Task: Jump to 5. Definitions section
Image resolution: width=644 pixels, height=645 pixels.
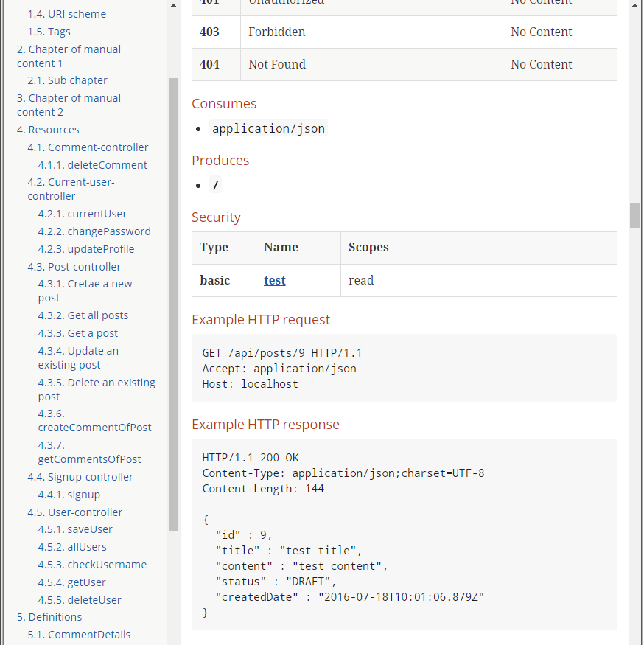Action: (x=49, y=617)
